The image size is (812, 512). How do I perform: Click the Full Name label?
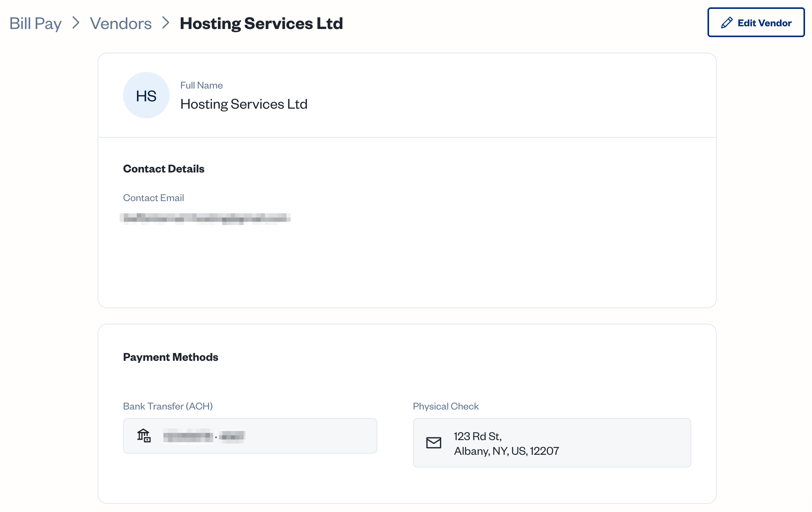(x=202, y=85)
